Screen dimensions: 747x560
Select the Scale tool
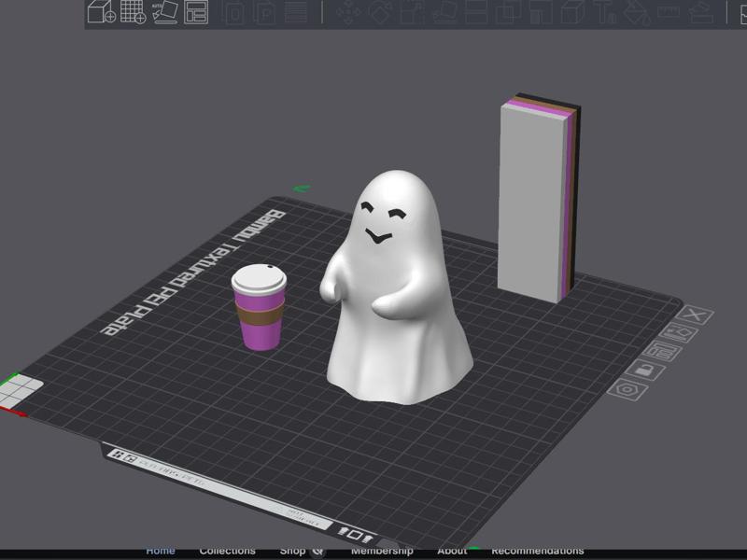[x=413, y=12]
